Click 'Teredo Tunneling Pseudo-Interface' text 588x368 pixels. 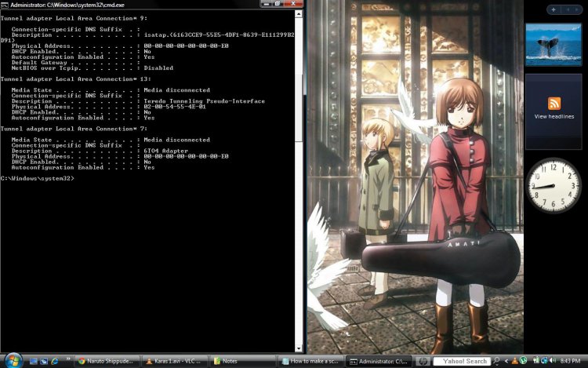[x=205, y=101]
